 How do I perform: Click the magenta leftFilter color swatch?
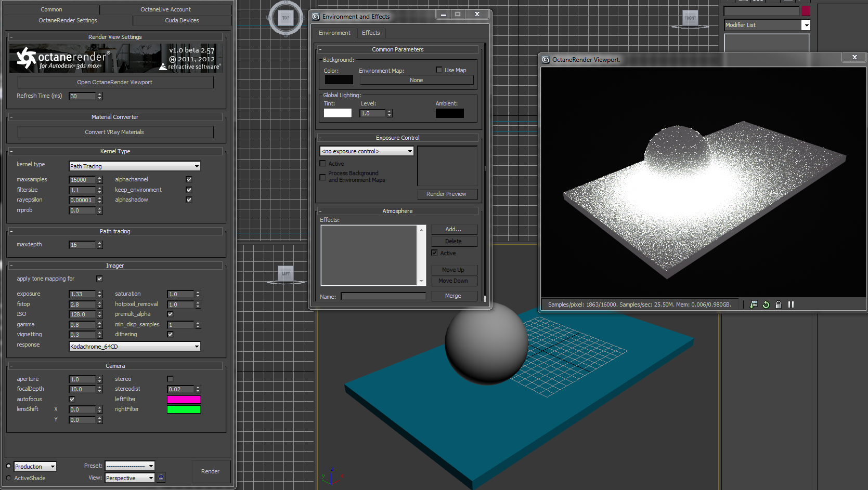tap(184, 399)
